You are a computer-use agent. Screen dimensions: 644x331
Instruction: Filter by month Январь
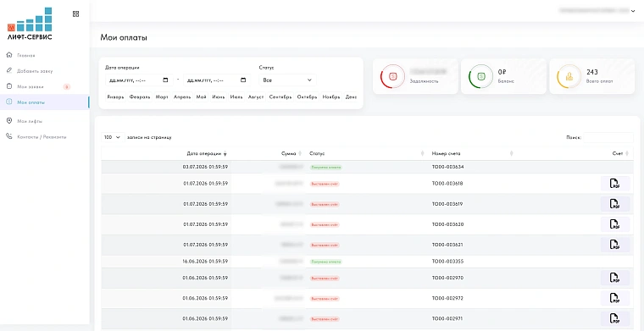[115, 97]
